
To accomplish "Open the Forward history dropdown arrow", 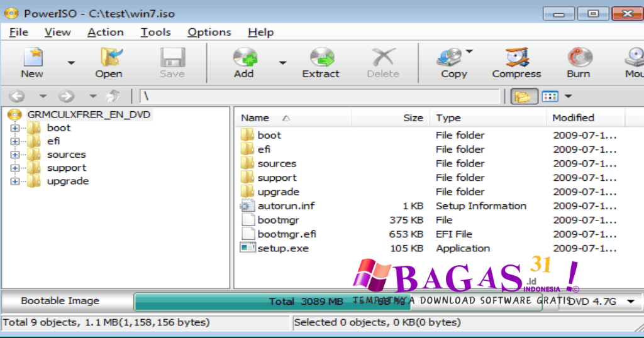I will pos(93,96).
